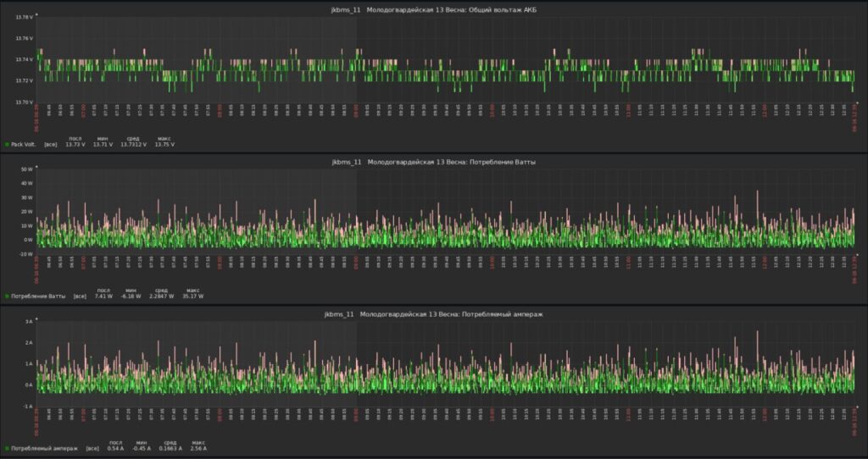Click the maximum value 2.56 A
This screenshot has width=868, height=459.
point(198,449)
